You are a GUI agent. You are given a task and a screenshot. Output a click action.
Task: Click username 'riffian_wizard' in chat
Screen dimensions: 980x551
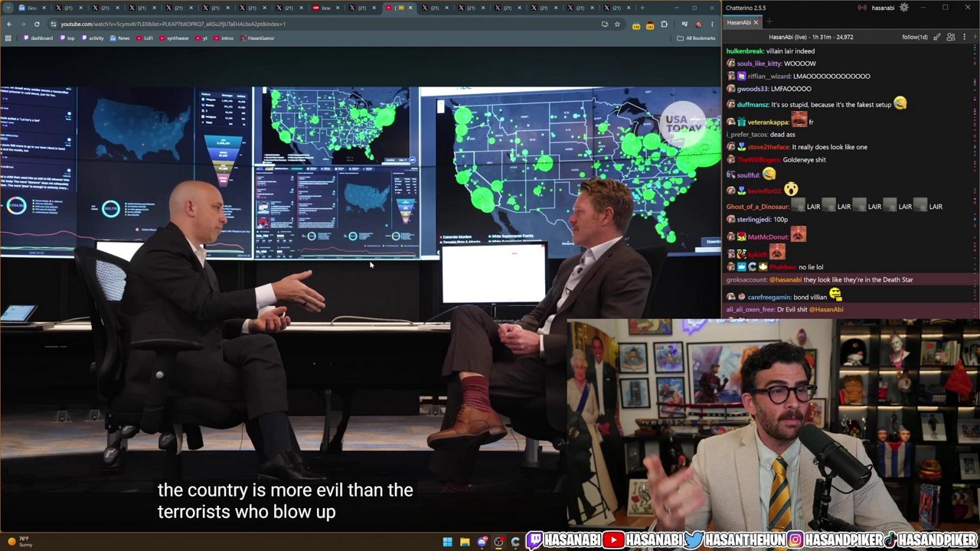pyautogui.click(x=769, y=77)
